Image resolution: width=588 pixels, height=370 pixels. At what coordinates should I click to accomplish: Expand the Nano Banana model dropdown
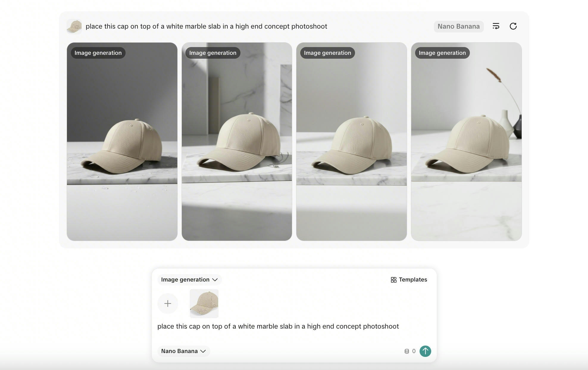(x=184, y=351)
